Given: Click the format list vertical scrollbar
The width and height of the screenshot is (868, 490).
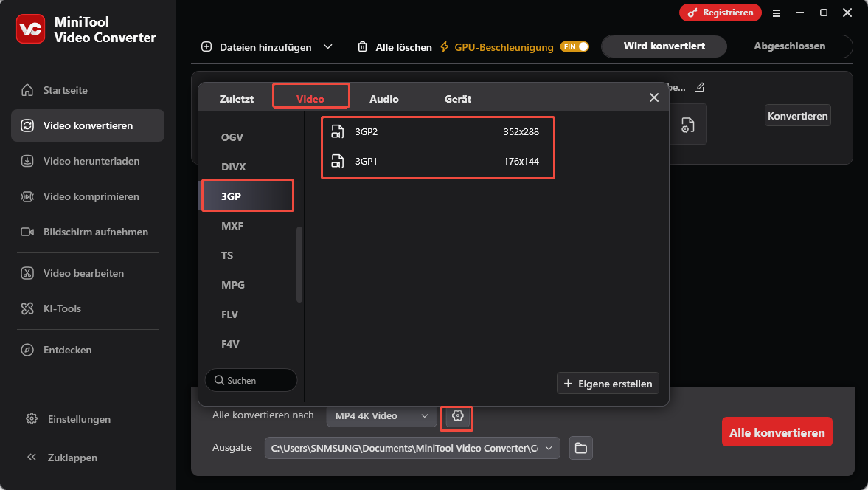Looking at the screenshot, I should 299,264.
